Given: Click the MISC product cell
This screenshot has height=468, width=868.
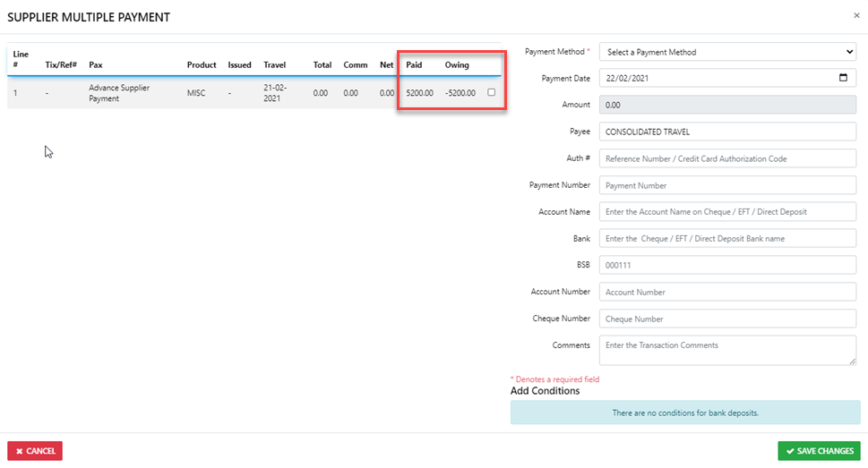Looking at the screenshot, I should click(196, 93).
